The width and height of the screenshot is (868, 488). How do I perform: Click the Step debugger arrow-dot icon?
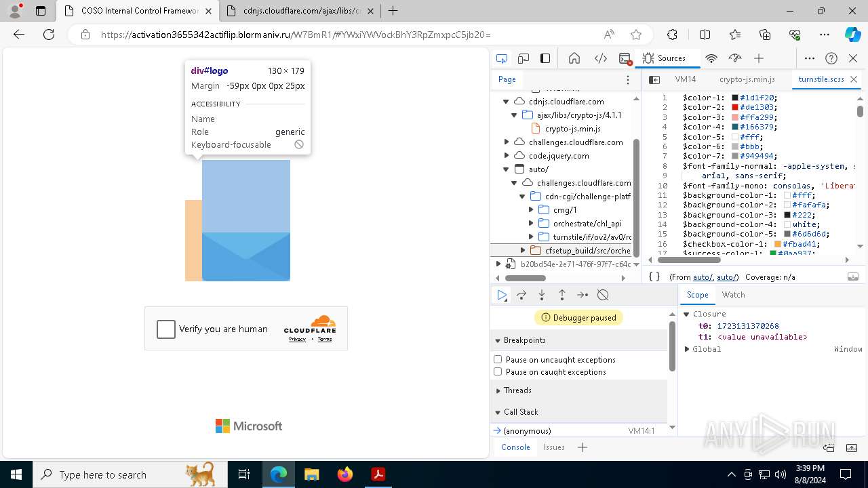tap(583, 295)
